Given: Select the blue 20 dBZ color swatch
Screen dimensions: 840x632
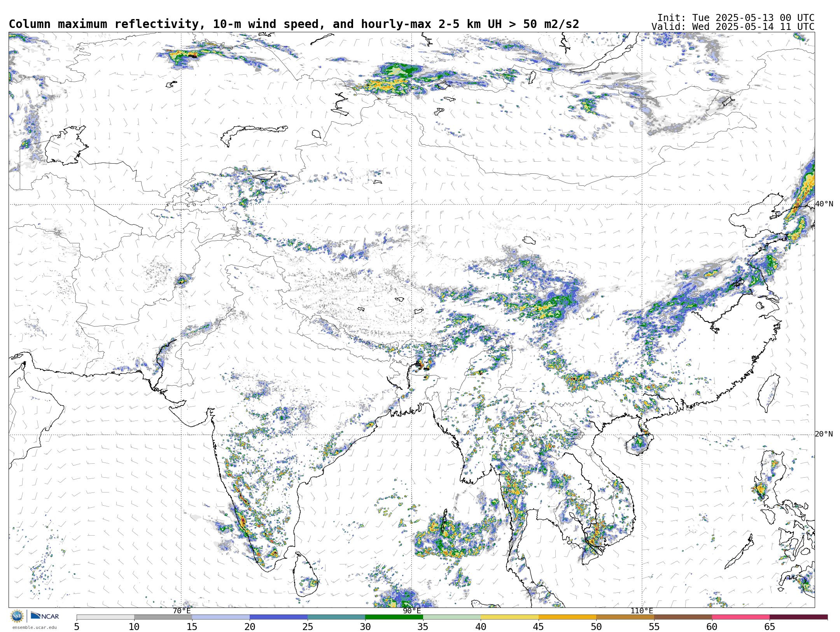Looking at the screenshot, I should coord(278,617).
